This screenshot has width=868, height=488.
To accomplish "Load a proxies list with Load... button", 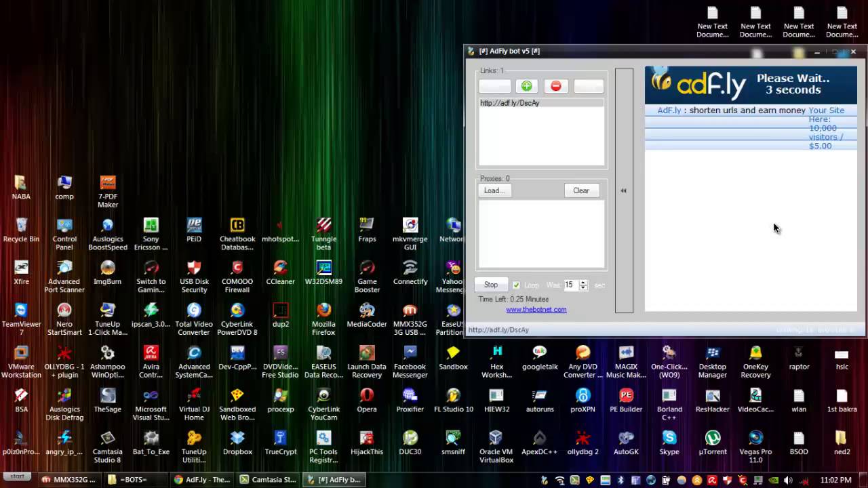I will [x=494, y=190].
